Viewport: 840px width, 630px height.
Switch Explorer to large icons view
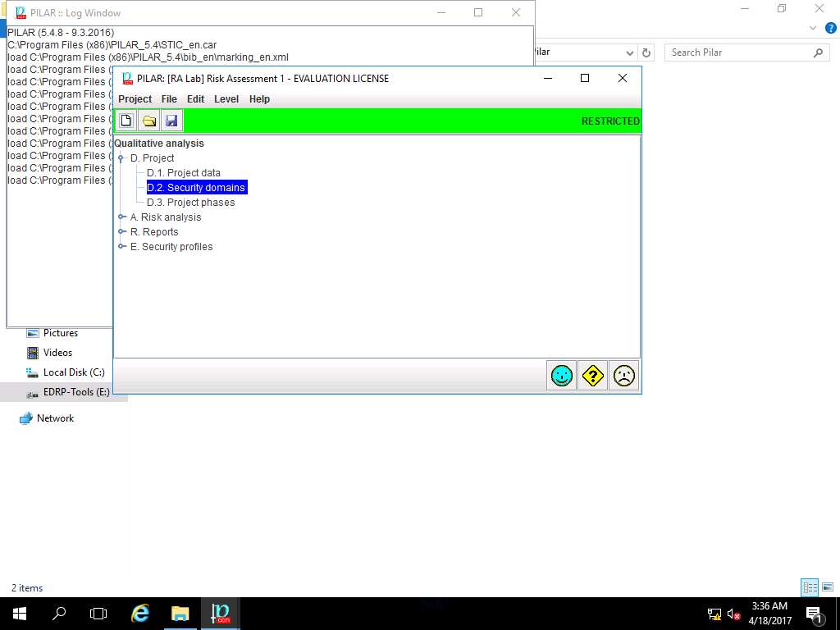(828, 587)
